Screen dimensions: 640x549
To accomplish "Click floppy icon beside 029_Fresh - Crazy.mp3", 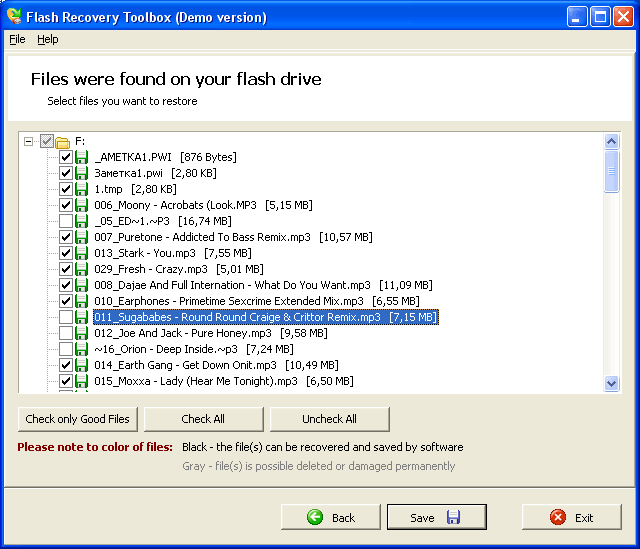I will 82,269.
